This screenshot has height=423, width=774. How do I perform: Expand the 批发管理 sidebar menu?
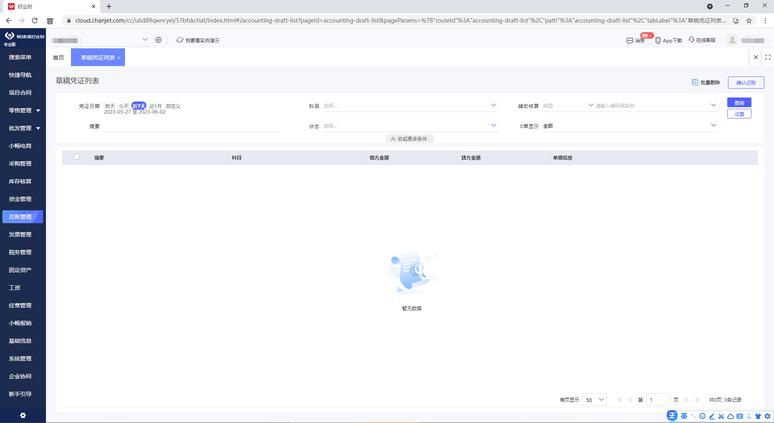(23, 128)
